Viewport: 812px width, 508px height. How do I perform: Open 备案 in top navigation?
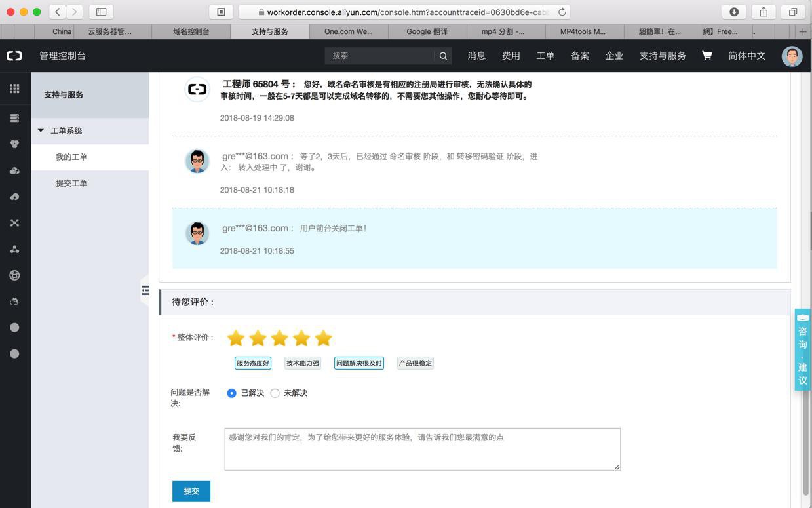pyautogui.click(x=580, y=56)
